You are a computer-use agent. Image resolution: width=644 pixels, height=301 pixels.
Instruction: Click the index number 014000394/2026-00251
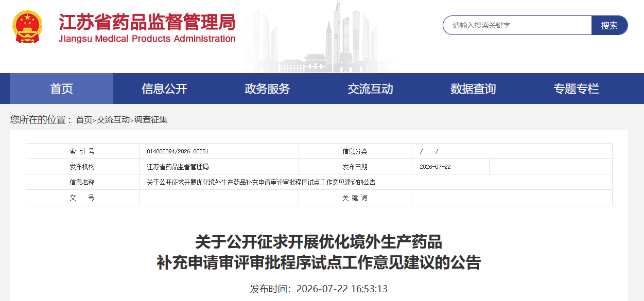click(178, 151)
